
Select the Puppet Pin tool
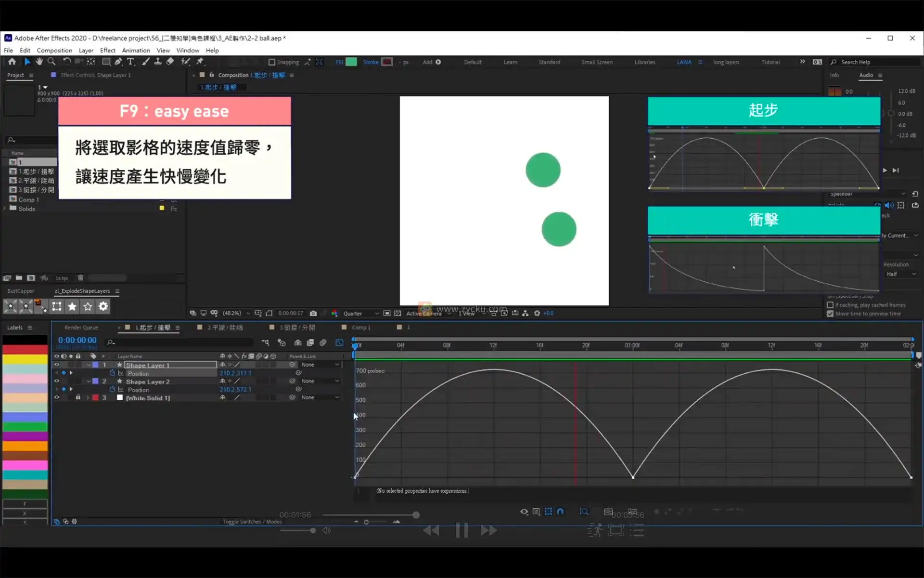coord(200,62)
